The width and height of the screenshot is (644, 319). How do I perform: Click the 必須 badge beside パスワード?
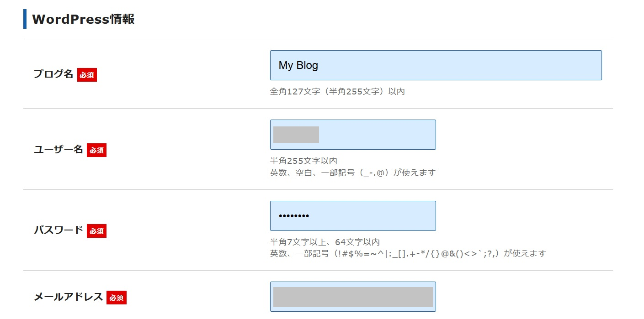pyautogui.click(x=96, y=231)
